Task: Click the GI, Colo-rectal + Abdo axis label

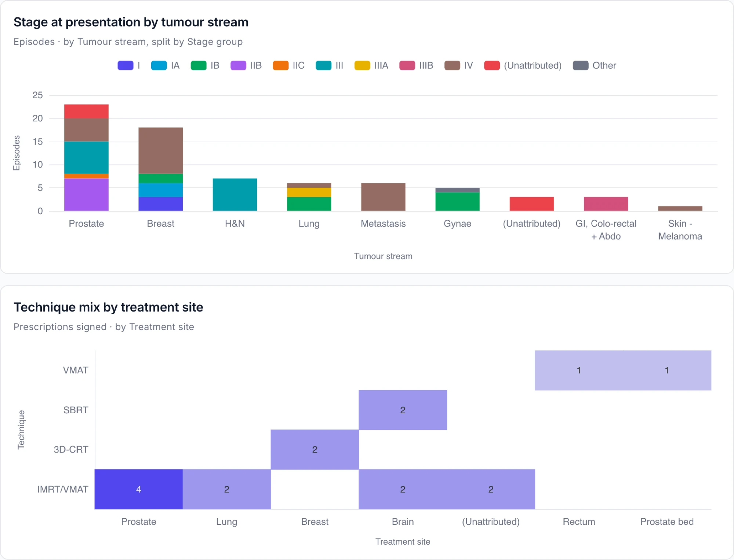Action: pos(606,230)
